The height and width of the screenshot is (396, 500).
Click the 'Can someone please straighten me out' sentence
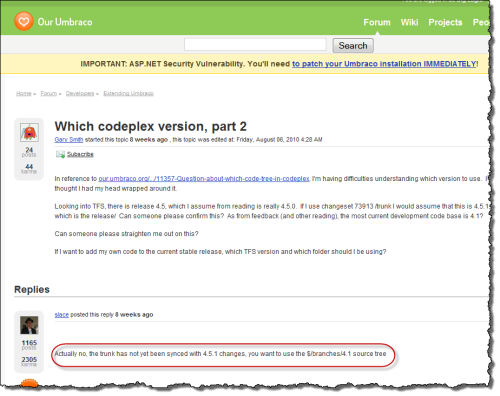pos(126,234)
